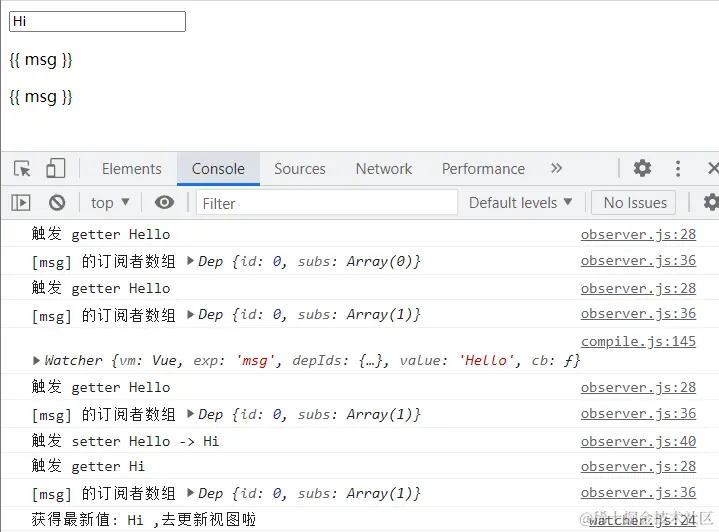Open the three-dot customize DevTools menu
This screenshot has height=532, width=719.
(x=678, y=168)
